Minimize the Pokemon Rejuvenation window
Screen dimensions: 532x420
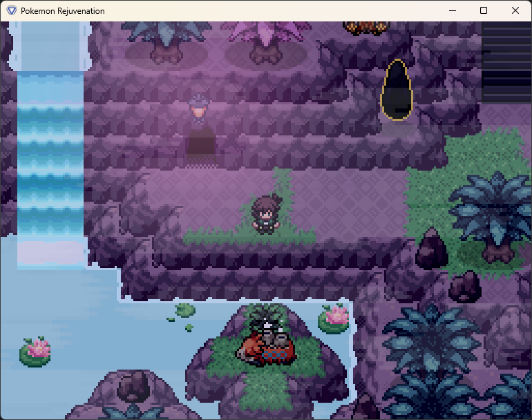point(453,10)
